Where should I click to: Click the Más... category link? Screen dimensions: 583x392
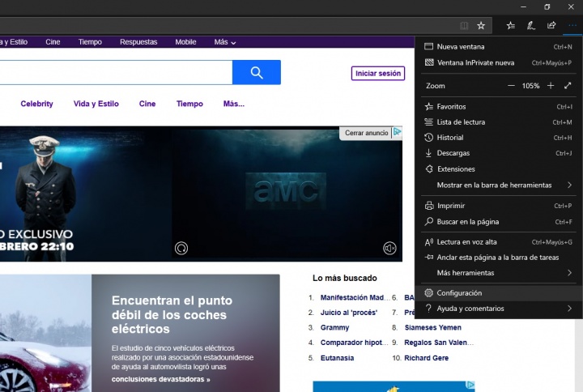coord(234,104)
